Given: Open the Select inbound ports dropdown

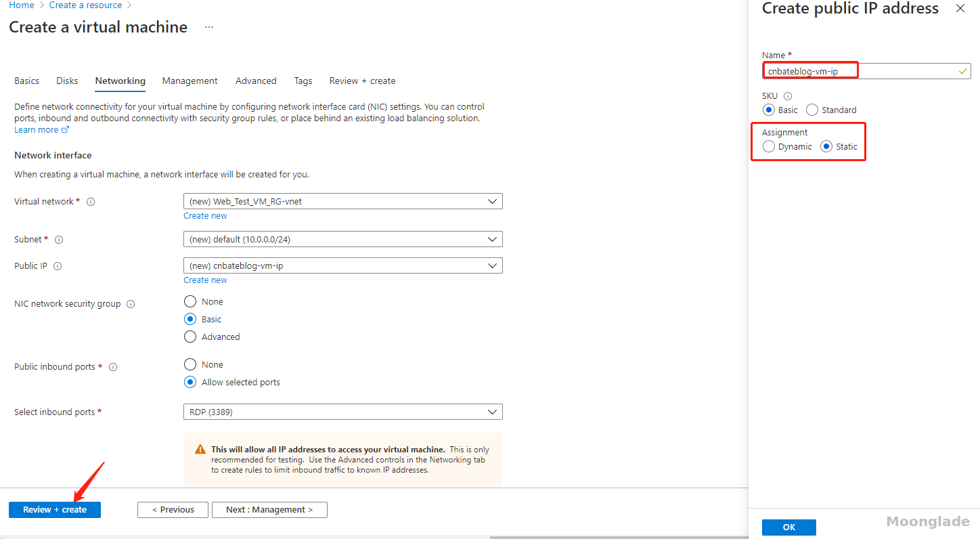Looking at the screenshot, I should (x=343, y=412).
